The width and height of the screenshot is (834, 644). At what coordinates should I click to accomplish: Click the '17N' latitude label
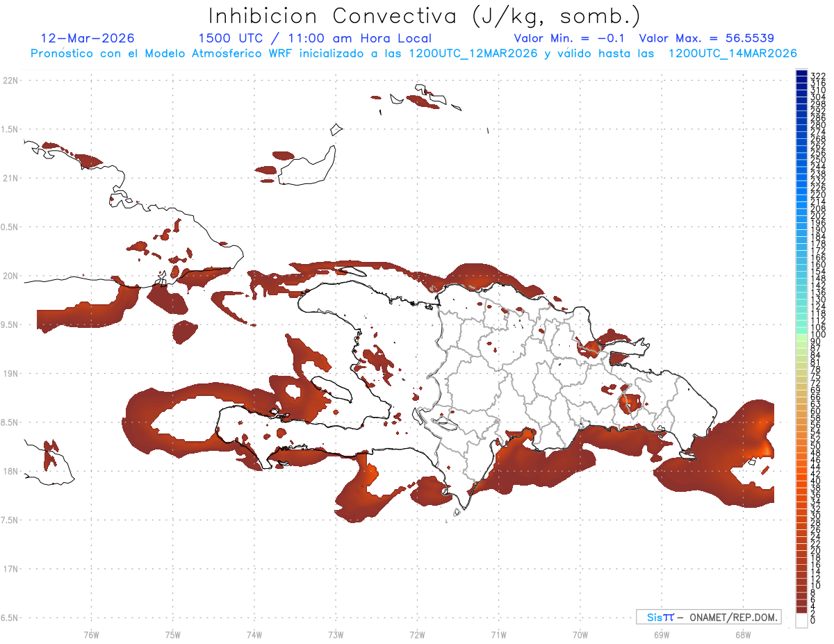click(x=12, y=569)
